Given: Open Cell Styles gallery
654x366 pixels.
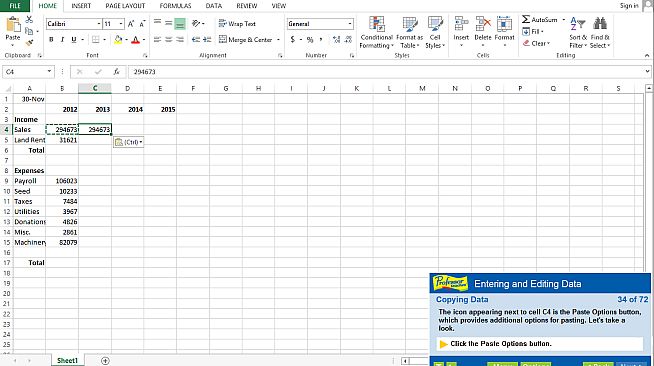Looking at the screenshot, I should [435, 33].
